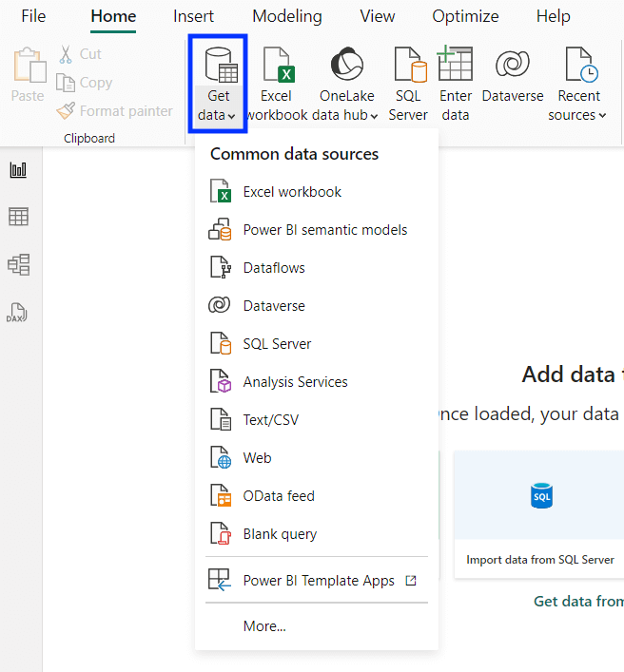Select SQL Server in the data sources menu
The image size is (624, 672).
click(x=317, y=344)
